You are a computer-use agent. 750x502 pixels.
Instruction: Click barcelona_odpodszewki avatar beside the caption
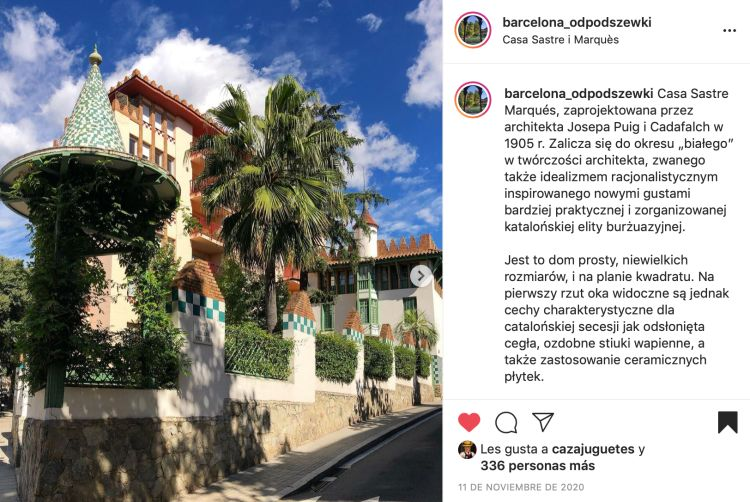[473, 99]
